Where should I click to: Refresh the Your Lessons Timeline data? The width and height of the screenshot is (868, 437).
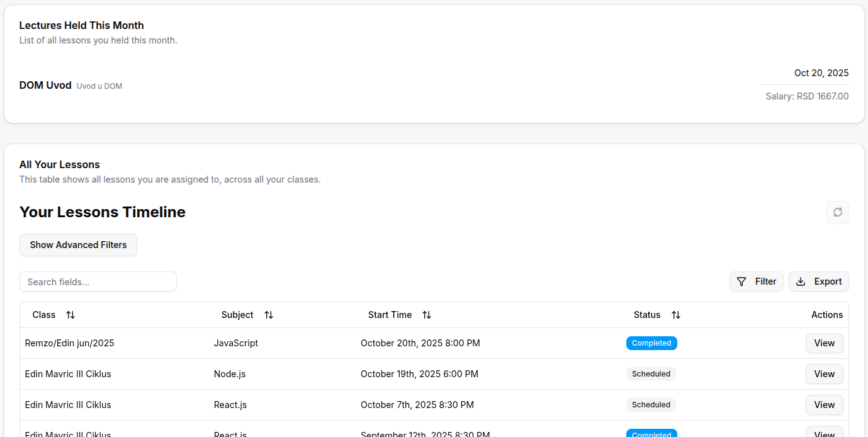(x=837, y=212)
